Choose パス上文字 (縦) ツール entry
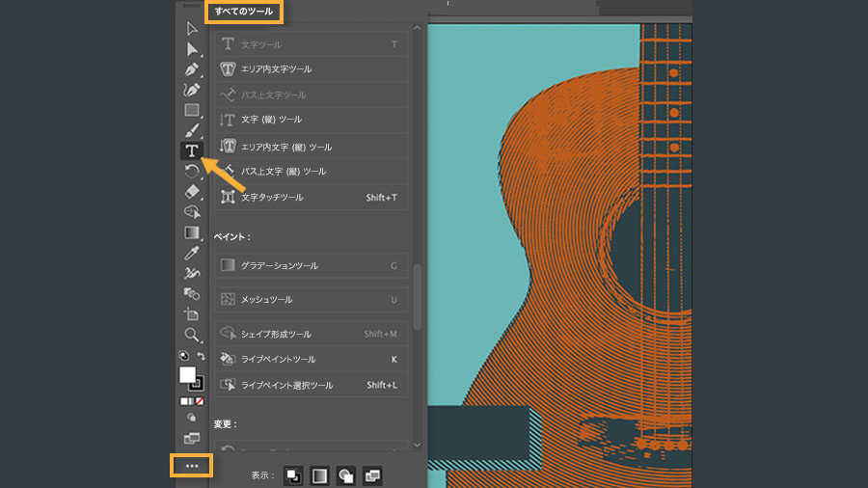 tap(312, 172)
